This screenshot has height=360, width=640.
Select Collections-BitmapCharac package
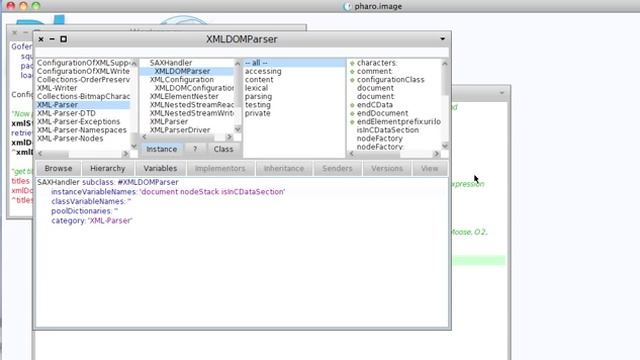83,96
